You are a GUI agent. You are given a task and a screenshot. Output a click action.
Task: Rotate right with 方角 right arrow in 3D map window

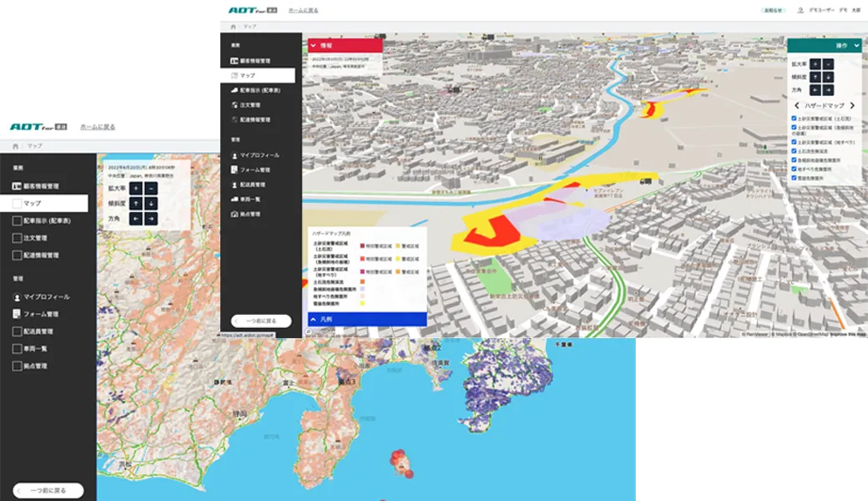[x=828, y=89]
